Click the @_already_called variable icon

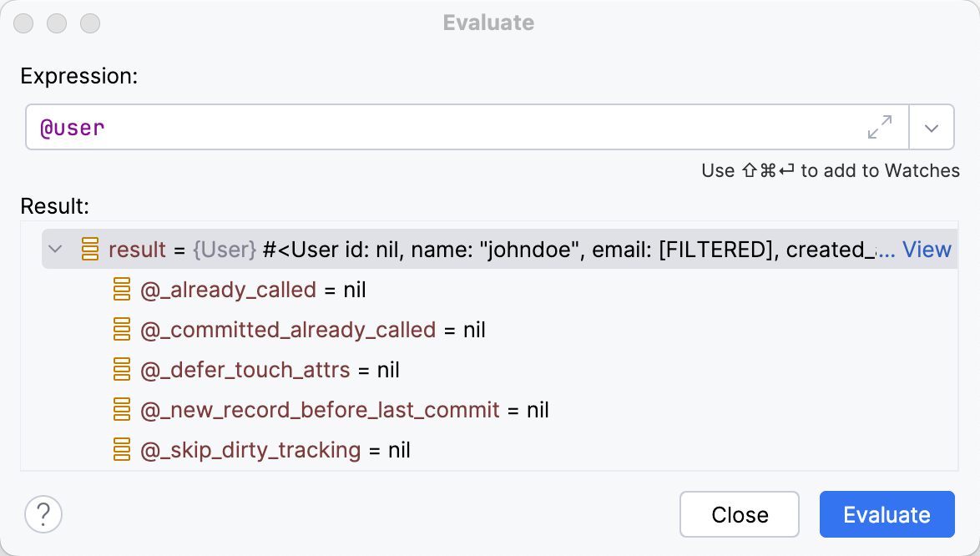[123, 290]
